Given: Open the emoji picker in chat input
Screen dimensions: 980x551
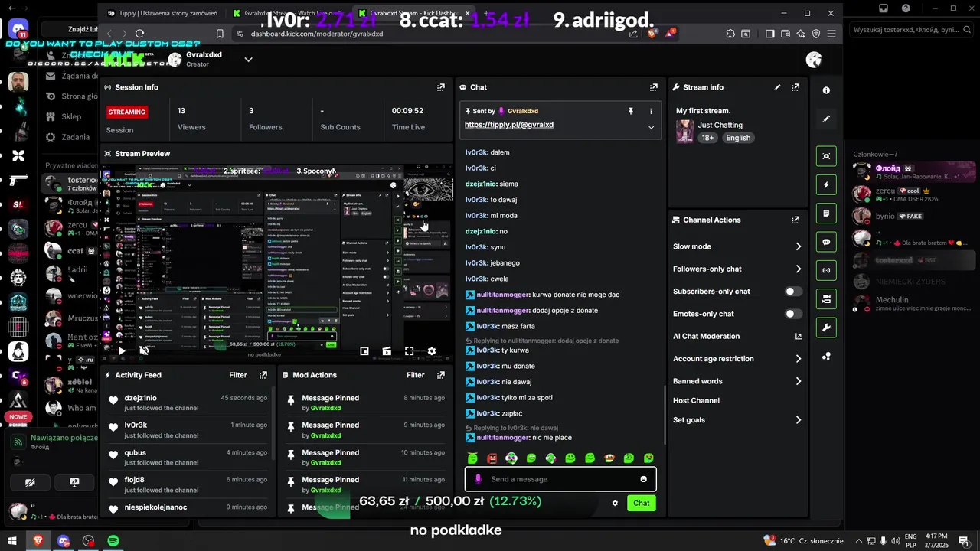Looking at the screenshot, I should (643, 479).
